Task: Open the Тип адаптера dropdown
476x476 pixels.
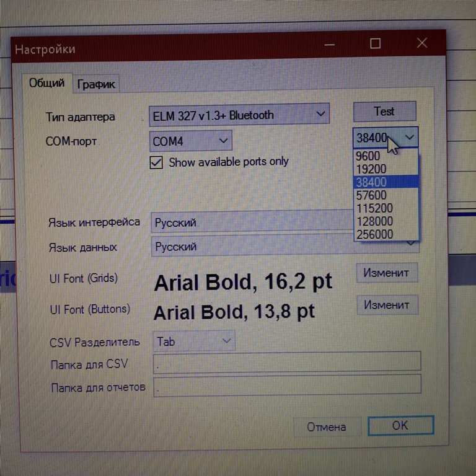Action: 239,115
